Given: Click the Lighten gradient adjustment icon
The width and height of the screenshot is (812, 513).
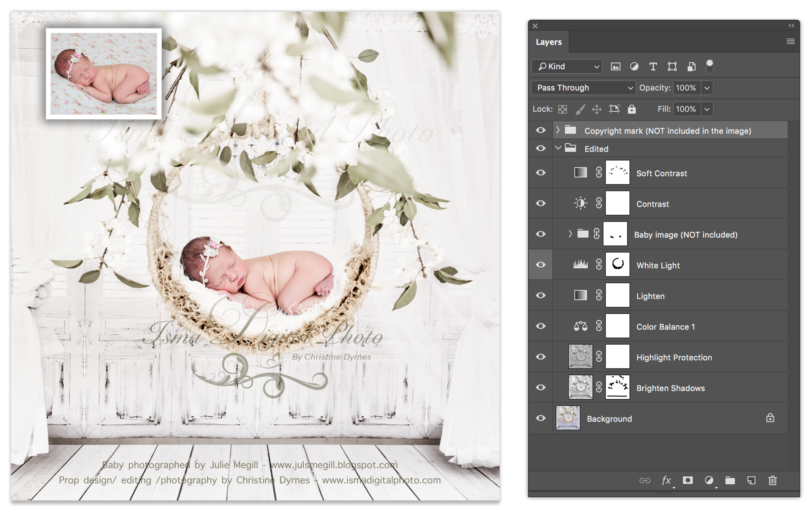Looking at the screenshot, I should (580, 295).
